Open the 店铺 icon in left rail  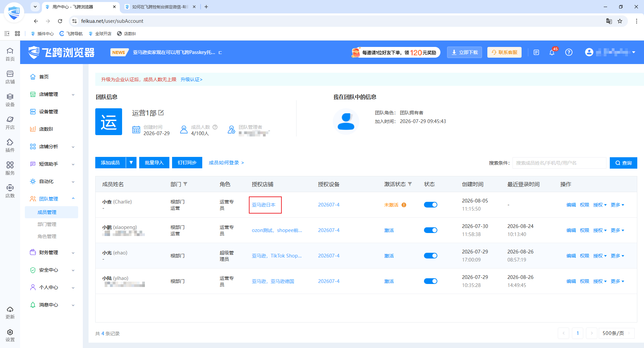(x=10, y=77)
